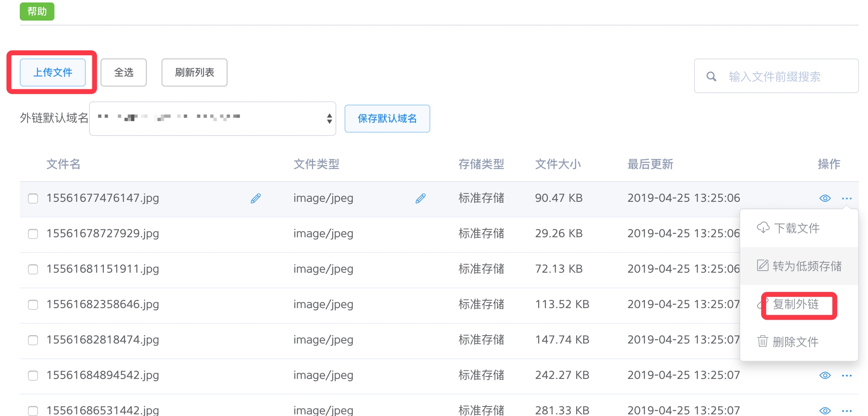
Task: Save domain with 保存默认域名 button
Action: pos(387,119)
